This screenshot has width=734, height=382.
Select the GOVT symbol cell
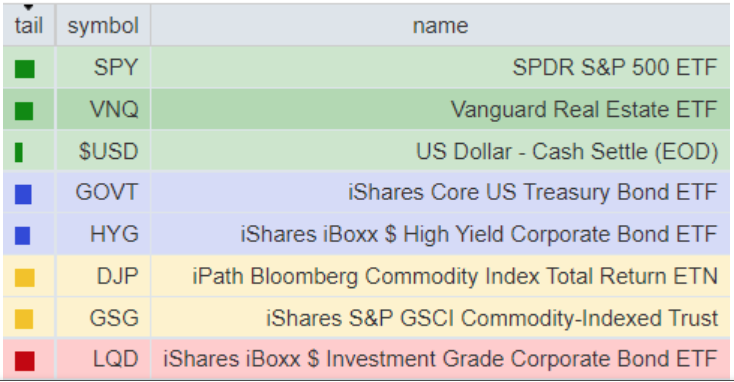point(107,192)
